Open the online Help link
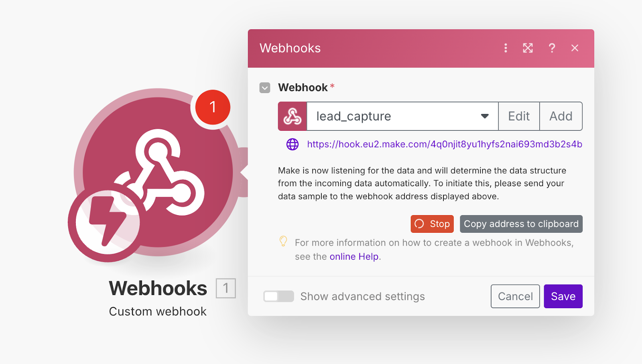The image size is (642, 364). [x=354, y=256]
